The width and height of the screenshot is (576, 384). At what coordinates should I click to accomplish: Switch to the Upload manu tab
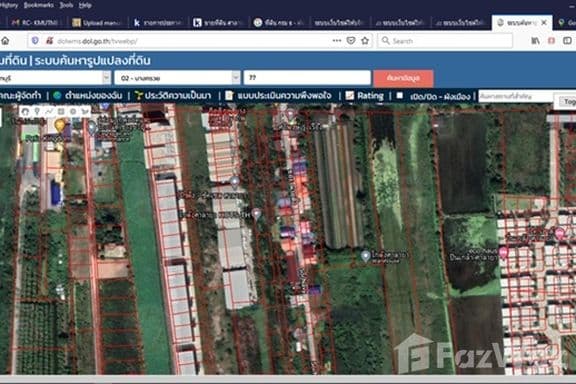coord(97,23)
